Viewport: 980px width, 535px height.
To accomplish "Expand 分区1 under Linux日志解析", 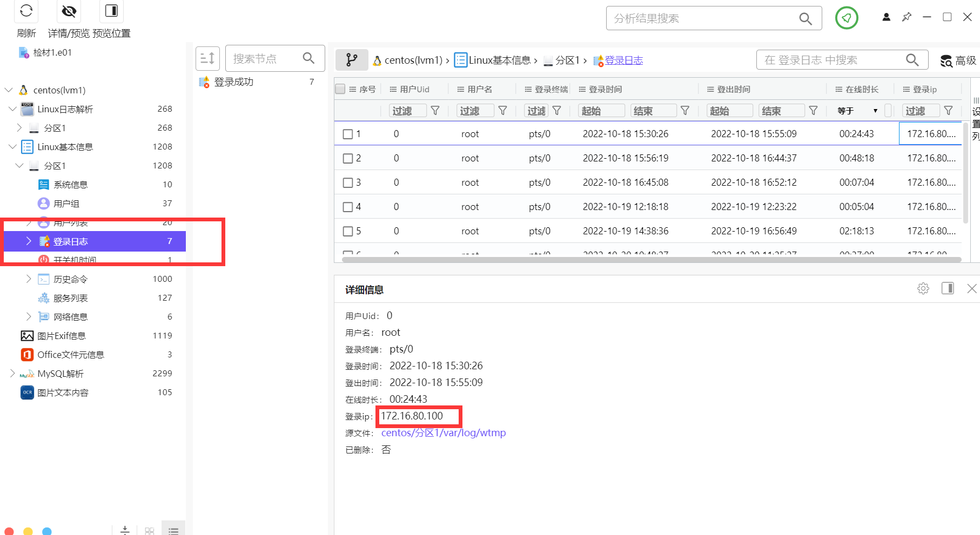I will point(19,127).
